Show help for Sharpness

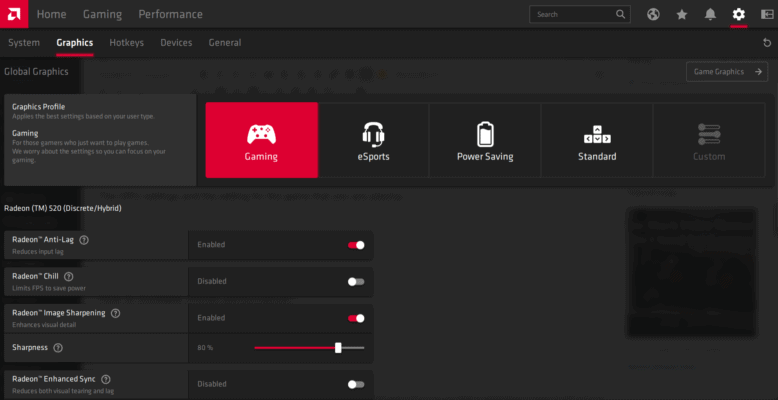click(x=58, y=348)
